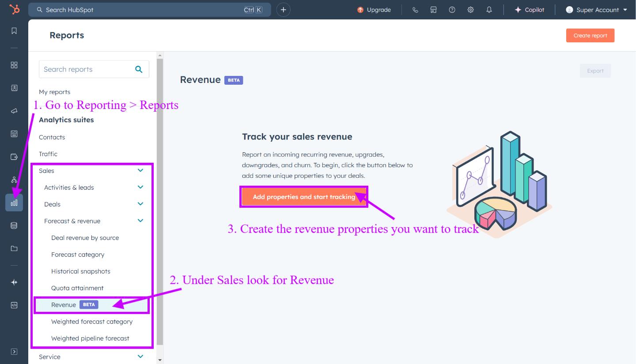Click the scrollbar down arrow in report list
The image size is (636, 364).
click(x=160, y=360)
